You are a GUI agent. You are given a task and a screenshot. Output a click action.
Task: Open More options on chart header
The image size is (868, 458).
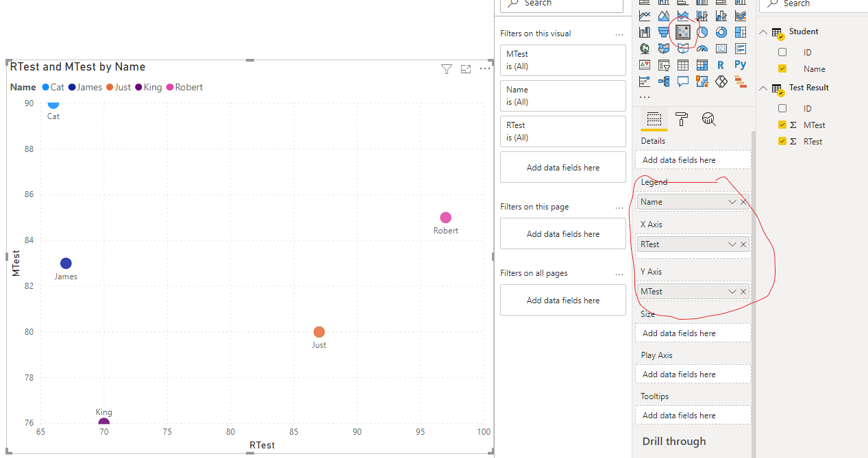click(x=485, y=68)
